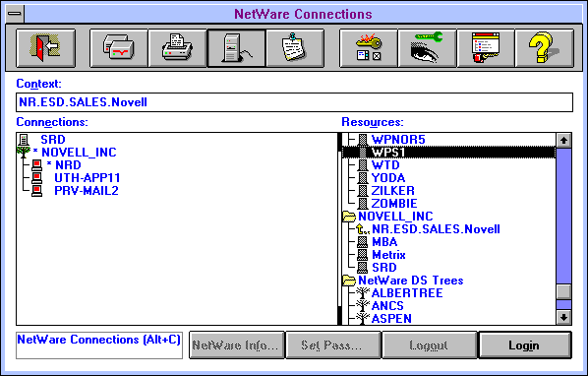Select the ALBERTREE directory tree
588x376 pixels.
point(407,293)
